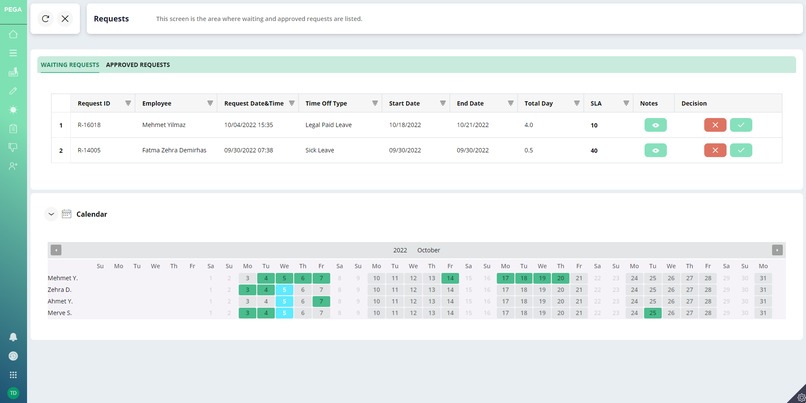Click the PEGA logo

pos(13,9)
